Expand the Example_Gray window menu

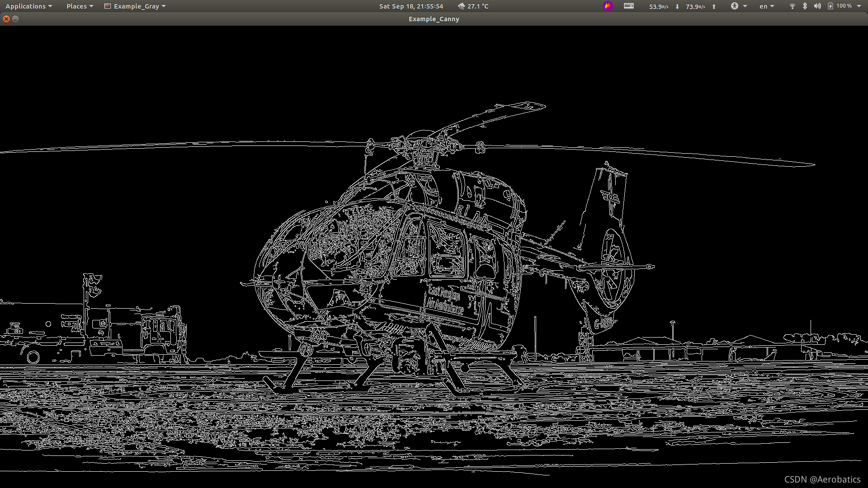[x=135, y=6]
